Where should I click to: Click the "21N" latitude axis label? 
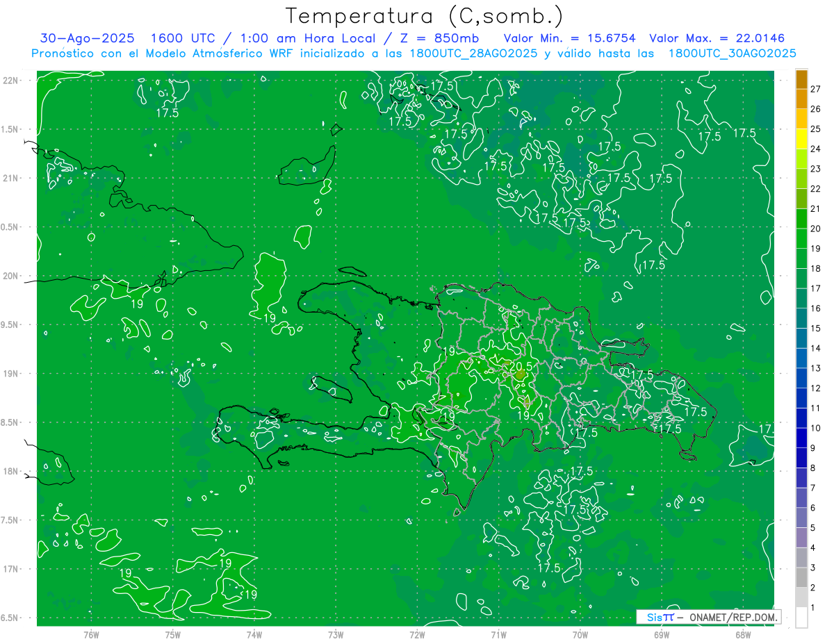click(x=11, y=178)
